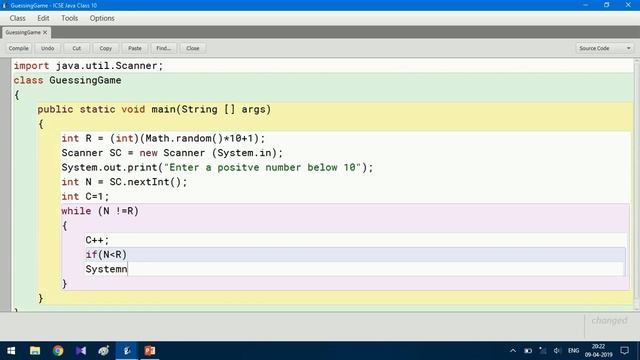
Task: Open the Windows Start menu
Action: (11, 351)
